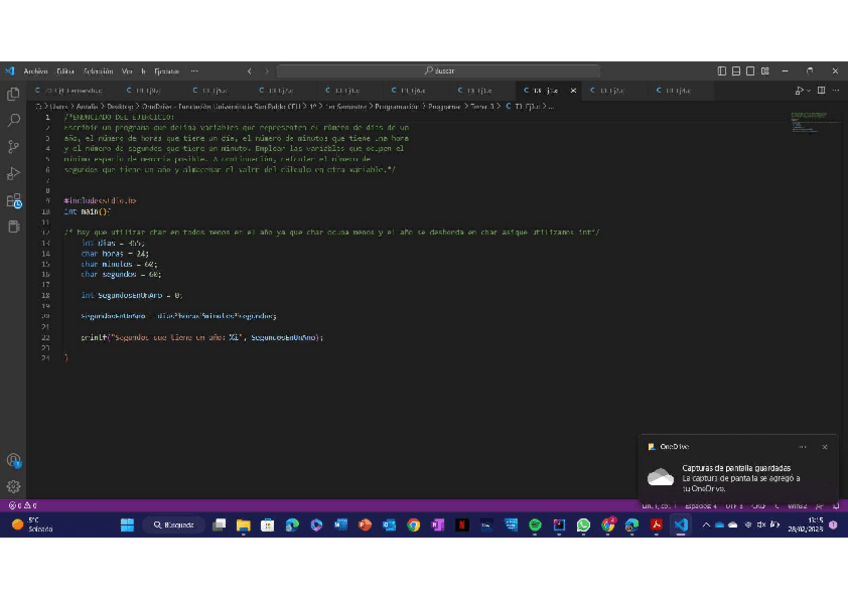The image size is (848, 599).
Task: Open the editor more actions ellipsis
Action: click(835, 91)
